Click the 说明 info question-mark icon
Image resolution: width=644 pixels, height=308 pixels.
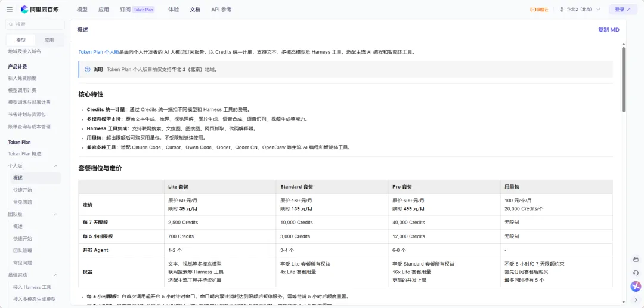pos(88,69)
